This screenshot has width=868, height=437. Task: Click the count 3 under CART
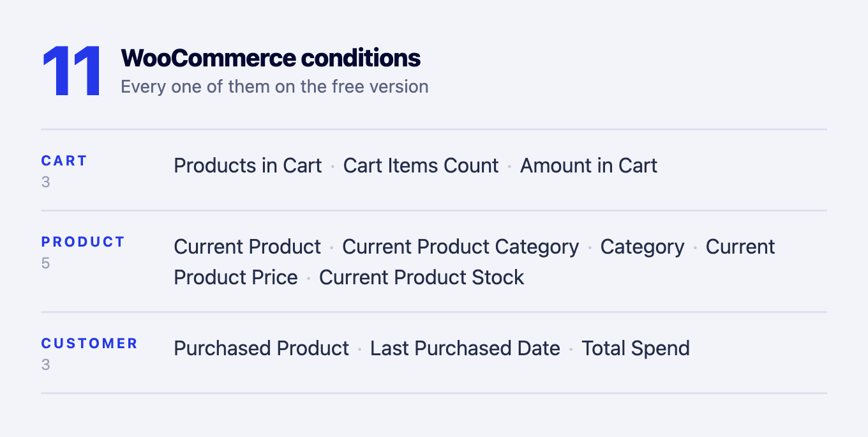click(45, 182)
